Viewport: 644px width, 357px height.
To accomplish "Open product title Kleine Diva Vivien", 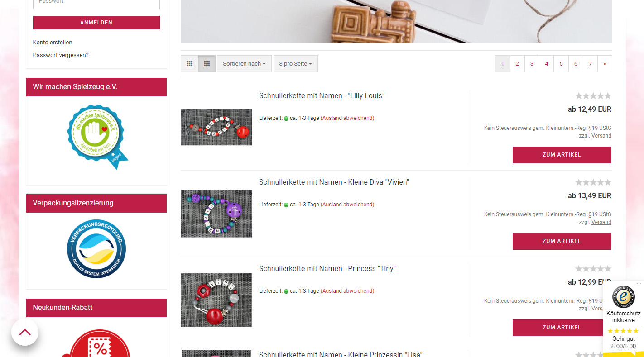I will click(334, 182).
